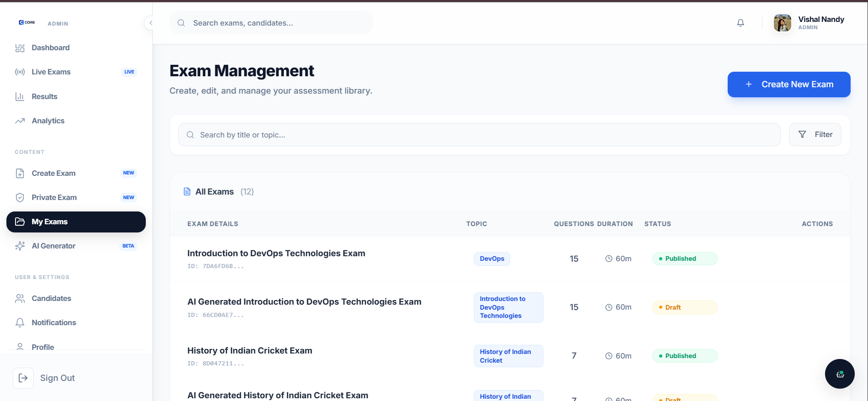This screenshot has width=868, height=401.
Task: Click exam ID 7DA6FD6B...
Action: (216, 266)
